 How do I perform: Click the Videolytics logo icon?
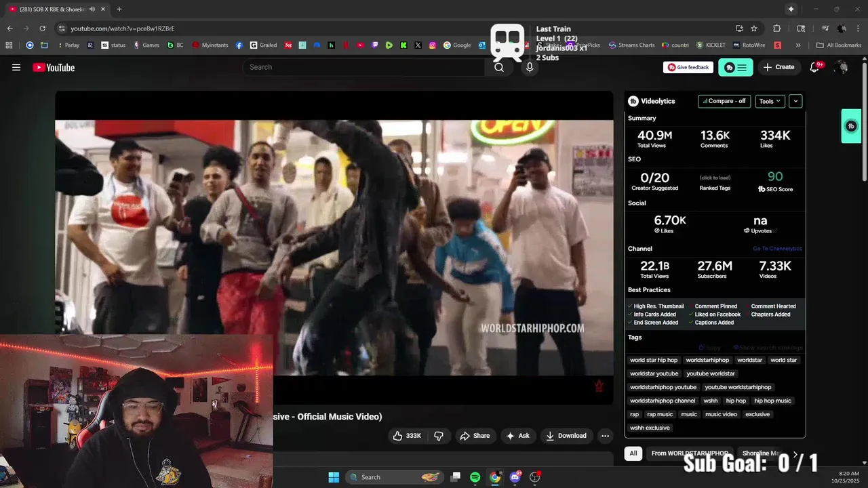pos(633,101)
